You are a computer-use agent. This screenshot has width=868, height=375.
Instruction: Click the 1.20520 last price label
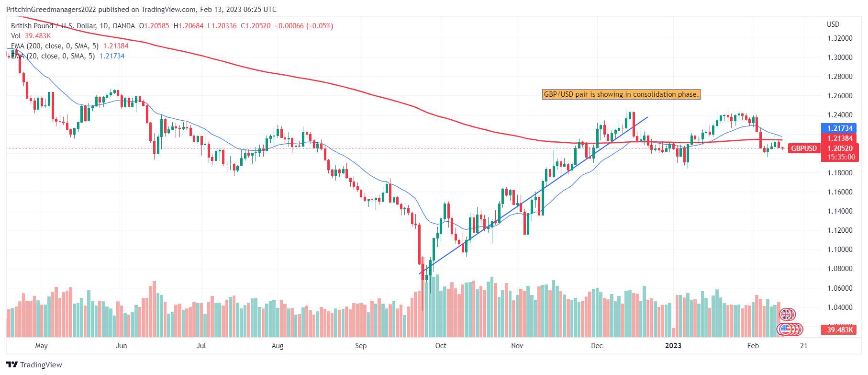(x=840, y=148)
